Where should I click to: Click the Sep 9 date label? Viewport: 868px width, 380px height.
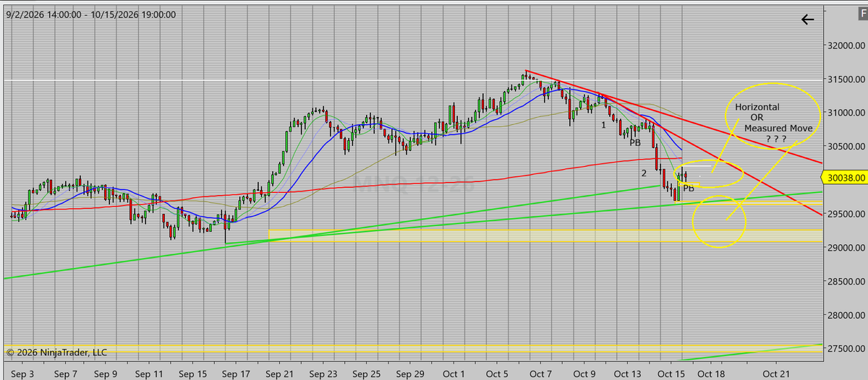click(106, 373)
